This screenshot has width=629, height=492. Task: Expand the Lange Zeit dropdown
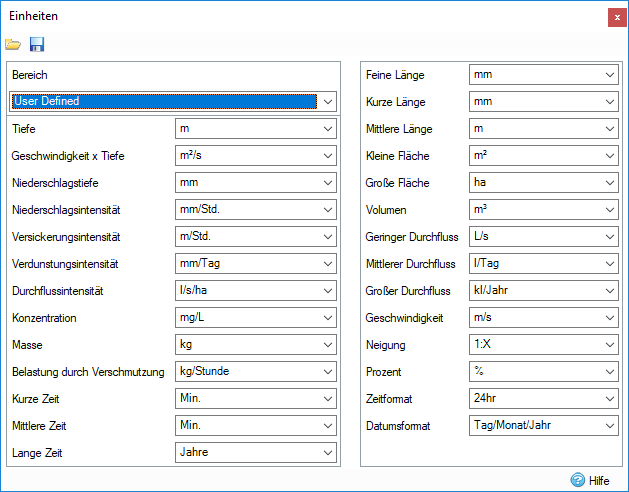point(327,453)
